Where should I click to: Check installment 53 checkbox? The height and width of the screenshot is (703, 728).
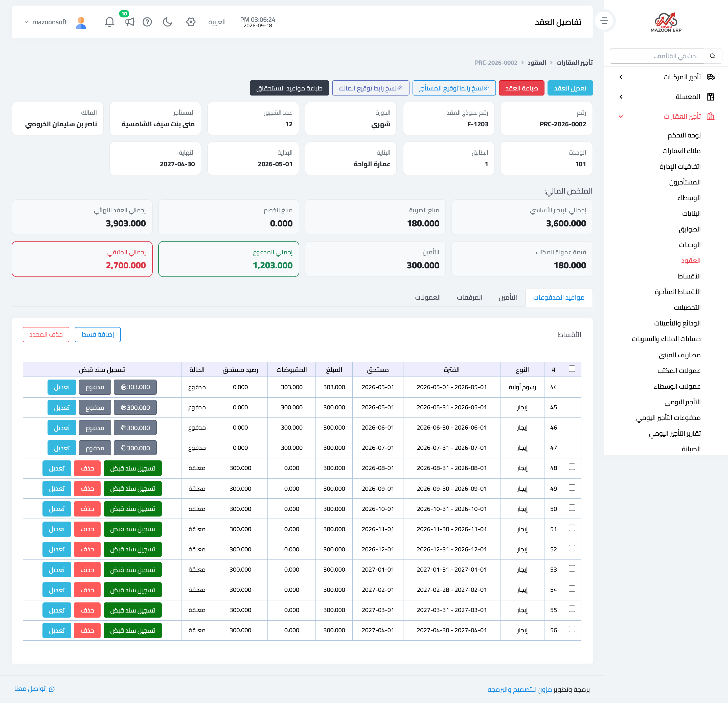[x=572, y=569]
